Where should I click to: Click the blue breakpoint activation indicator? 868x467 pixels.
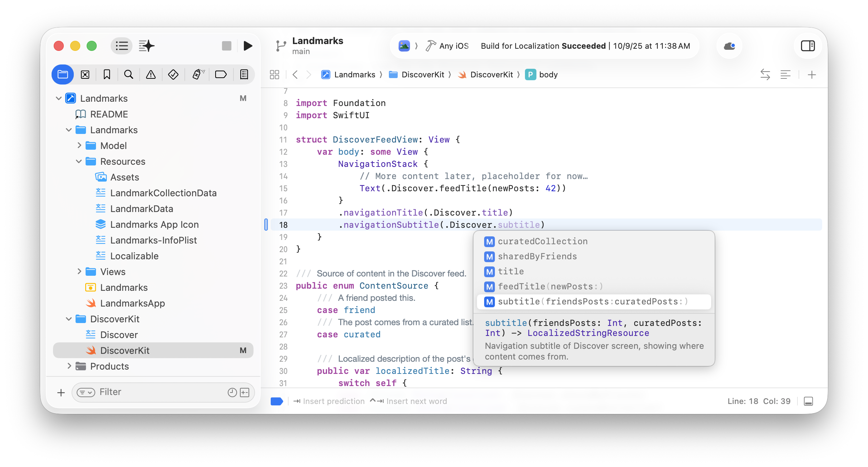277,401
